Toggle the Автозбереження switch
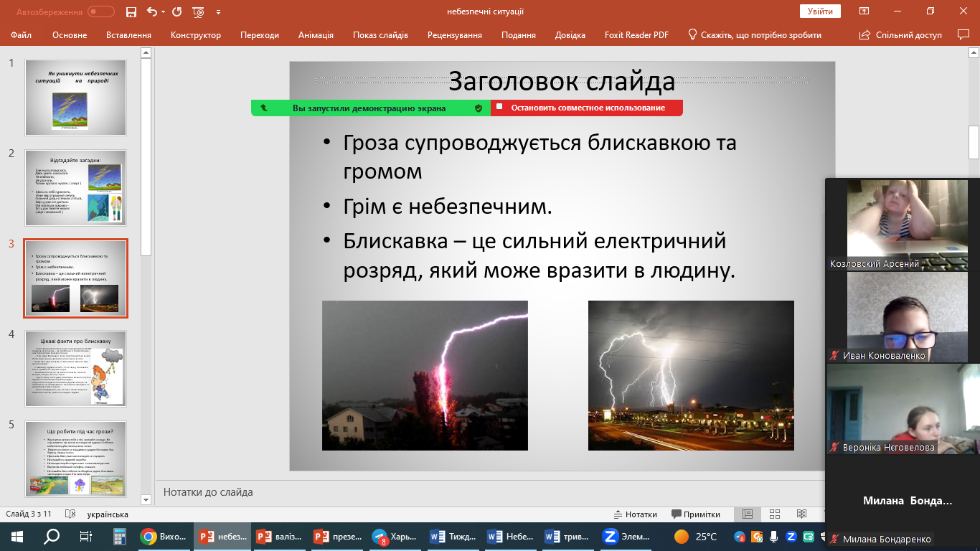The image size is (980, 551). [x=101, y=11]
